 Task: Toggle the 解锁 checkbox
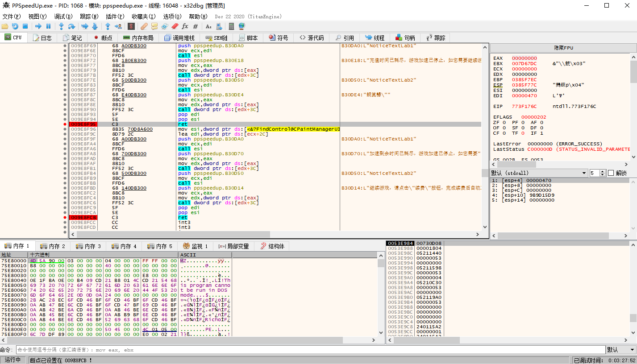[611, 173]
